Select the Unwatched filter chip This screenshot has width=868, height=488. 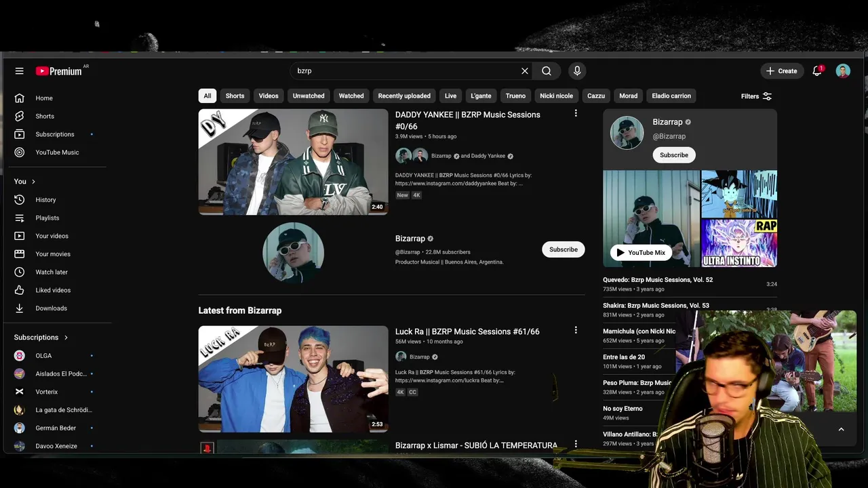click(x=309, y=96)
